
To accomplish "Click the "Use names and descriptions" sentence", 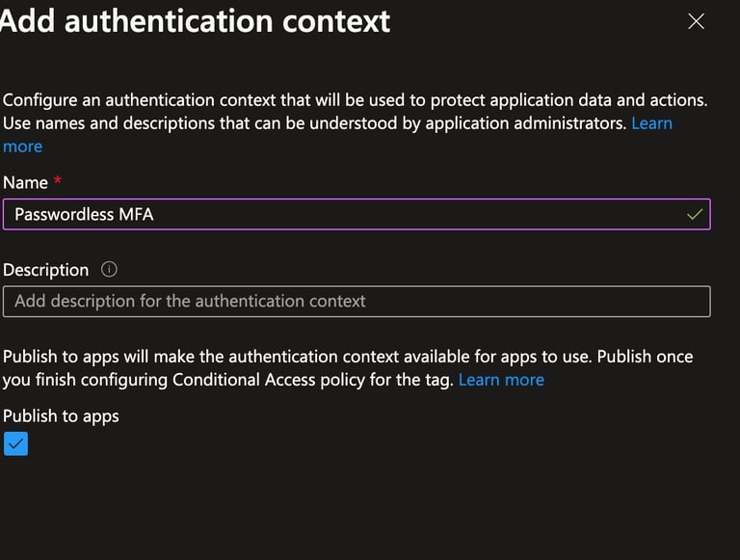I will coord(314,123).
